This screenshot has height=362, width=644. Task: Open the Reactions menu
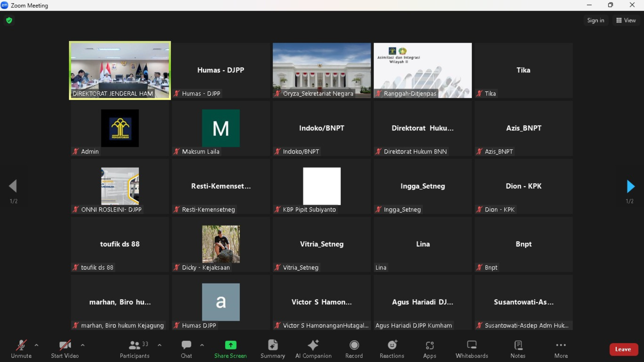pos(392,349)
